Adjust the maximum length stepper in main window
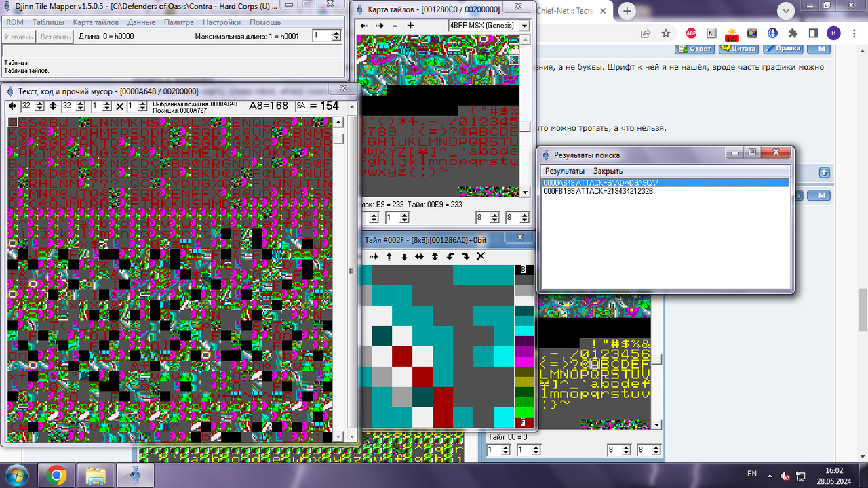This screenshot has width=868, height=488. coord(336,36)
